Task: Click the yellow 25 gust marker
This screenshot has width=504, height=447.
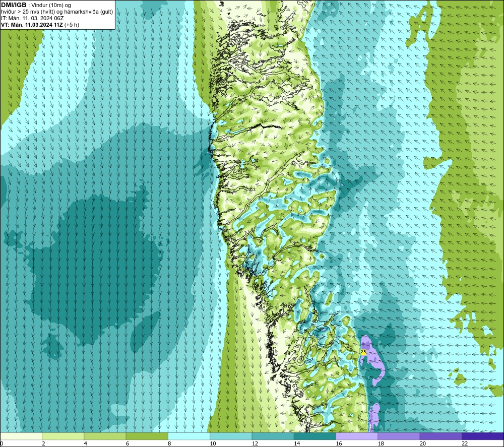Action: click(363, 352)
